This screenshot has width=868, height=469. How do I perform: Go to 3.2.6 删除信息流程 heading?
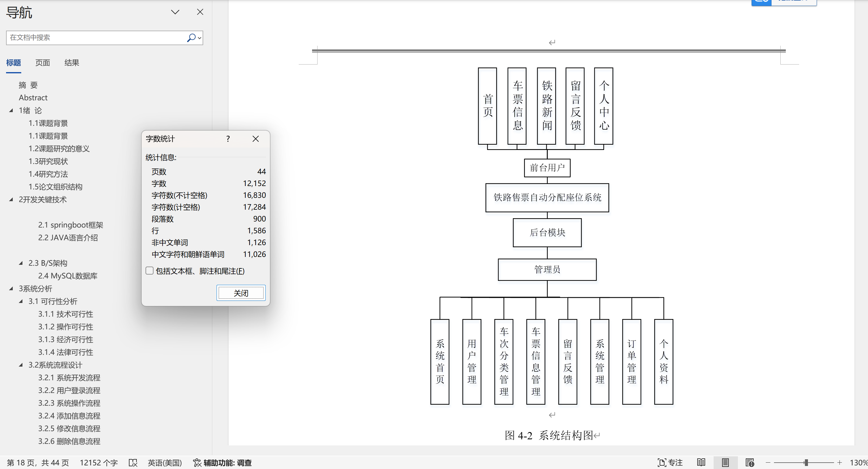pos(69,441)
